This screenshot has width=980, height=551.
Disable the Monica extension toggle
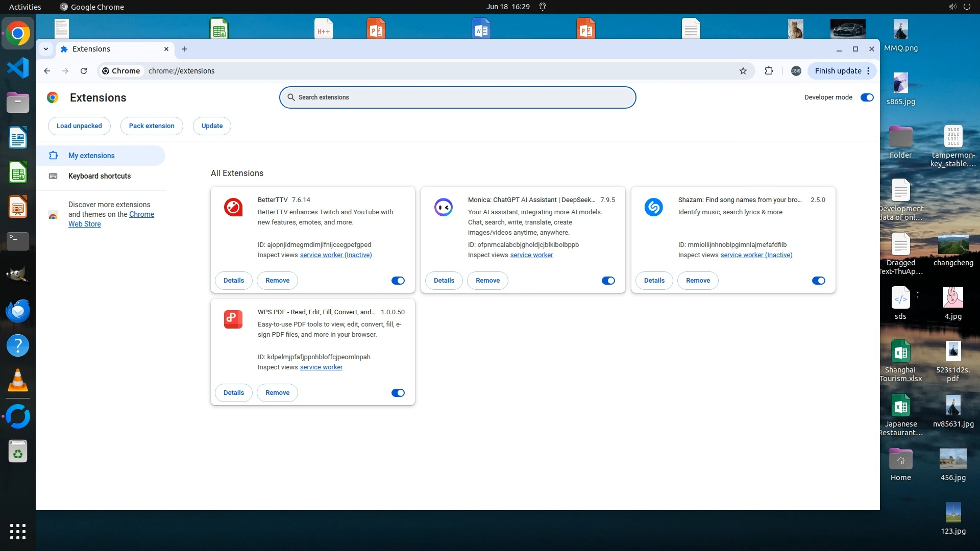(608, 281)
